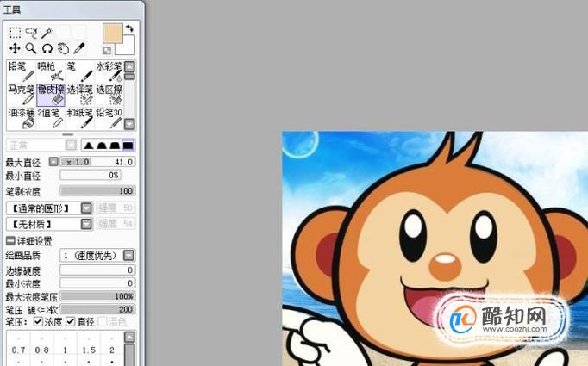This screenshot has width=588, height=366.
Task: Open the 最大直径 scale multiplier button
Action: 53,162
